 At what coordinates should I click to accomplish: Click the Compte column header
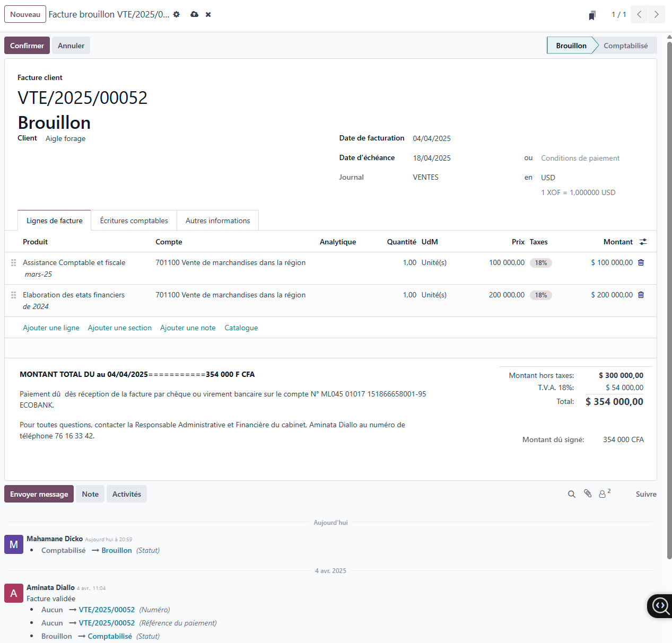coord(169,242)
